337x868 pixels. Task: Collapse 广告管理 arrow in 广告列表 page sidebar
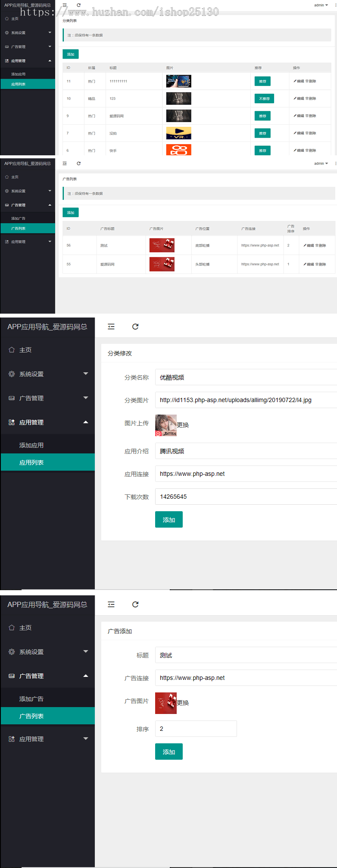tap(50, 205)
